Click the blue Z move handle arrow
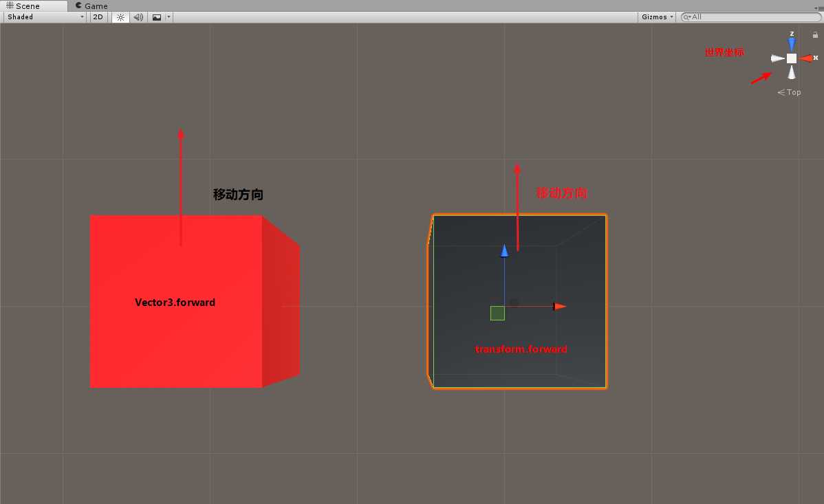 coord(504,251)
